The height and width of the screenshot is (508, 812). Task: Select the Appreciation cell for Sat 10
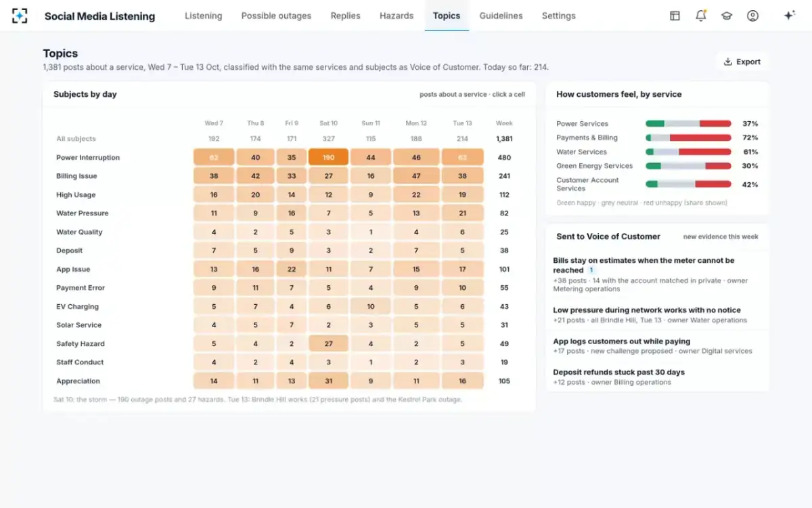(x=328, y=381)
